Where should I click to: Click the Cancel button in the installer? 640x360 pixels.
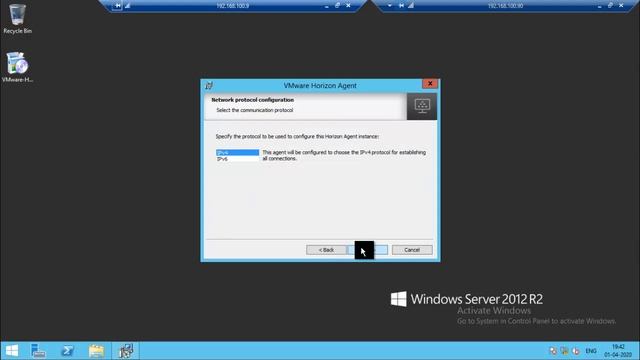[x=412, y=250]
